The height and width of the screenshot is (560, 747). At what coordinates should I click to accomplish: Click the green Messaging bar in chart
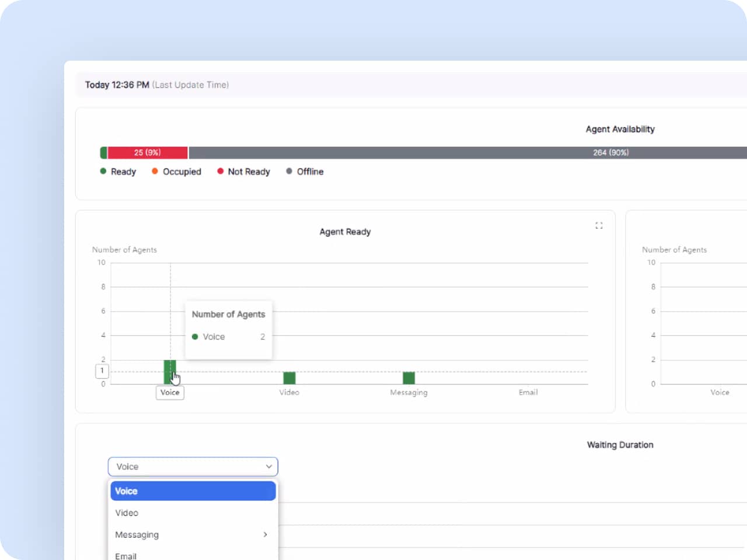click(409, 378)
